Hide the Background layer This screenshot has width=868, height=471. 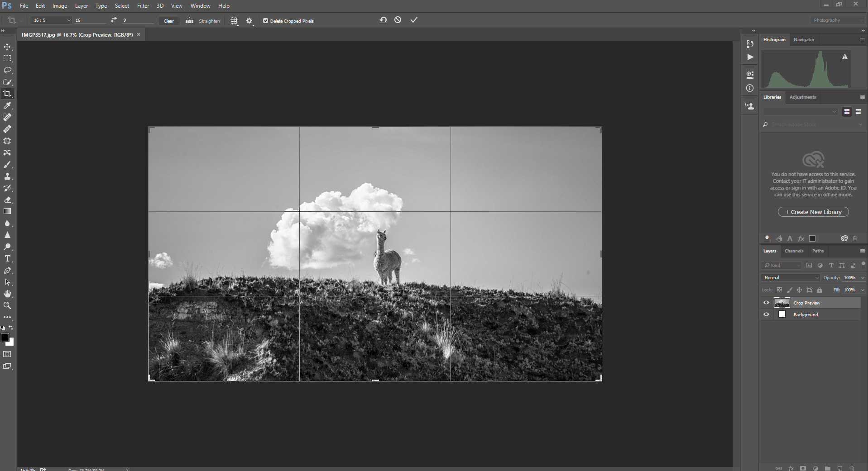(x=766, y=314)
